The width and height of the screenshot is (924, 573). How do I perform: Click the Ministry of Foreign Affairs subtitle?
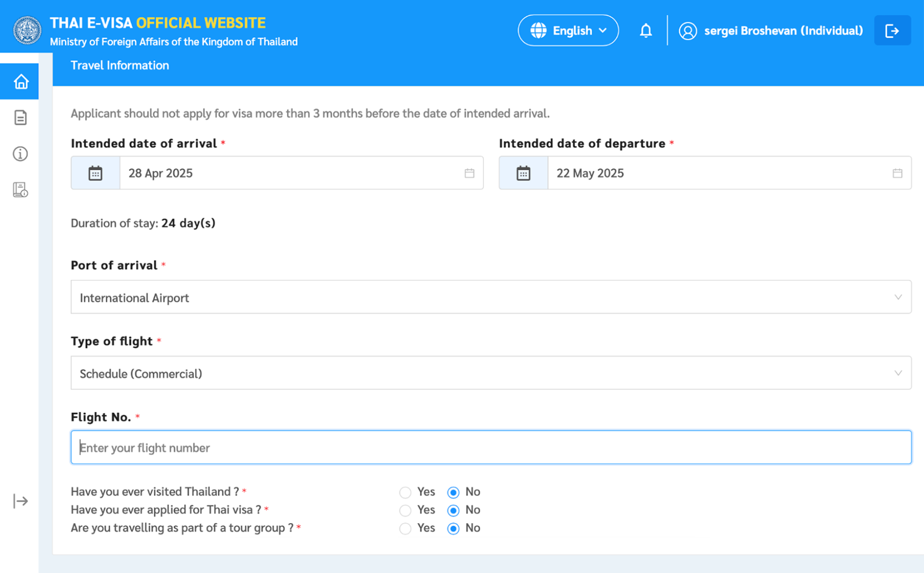tap(174, 42)
